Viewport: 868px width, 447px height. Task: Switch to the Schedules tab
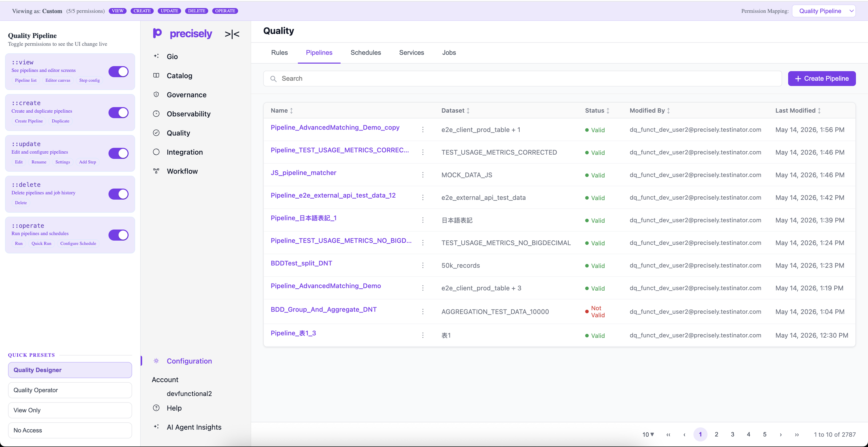click(366, 53)
